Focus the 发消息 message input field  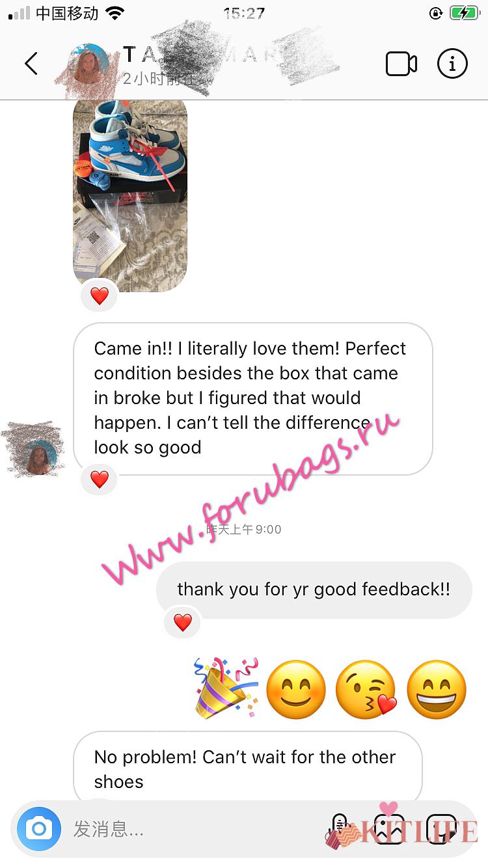point(195,829)
